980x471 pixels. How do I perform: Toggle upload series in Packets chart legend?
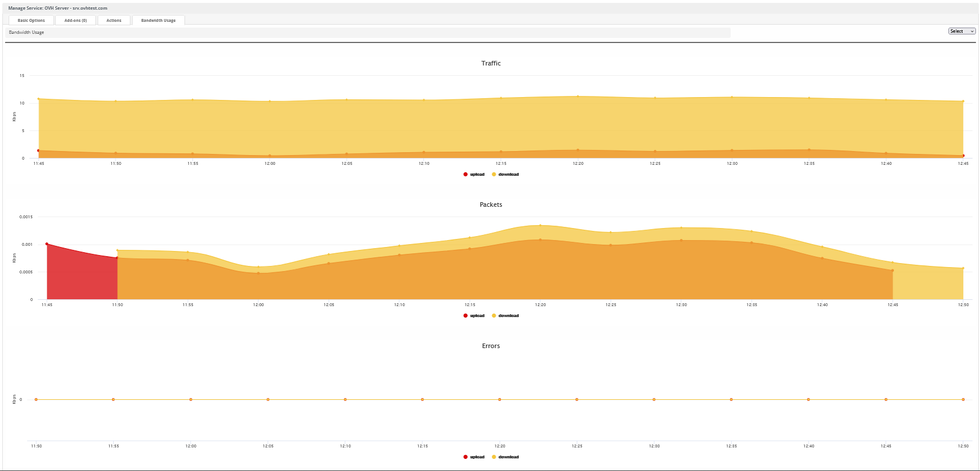pos(474,315)
